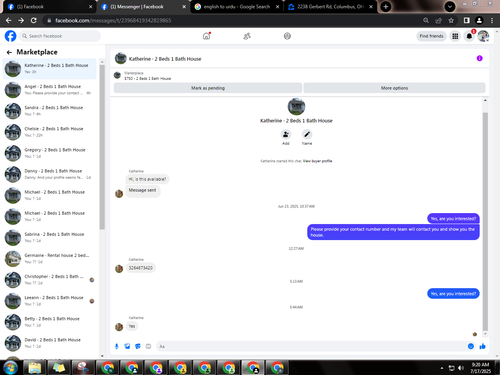Image resolution: width=500 pixels, height=375 pixels.
Task: Open Chrome three-dot menu
Action: tap(492, 21)
